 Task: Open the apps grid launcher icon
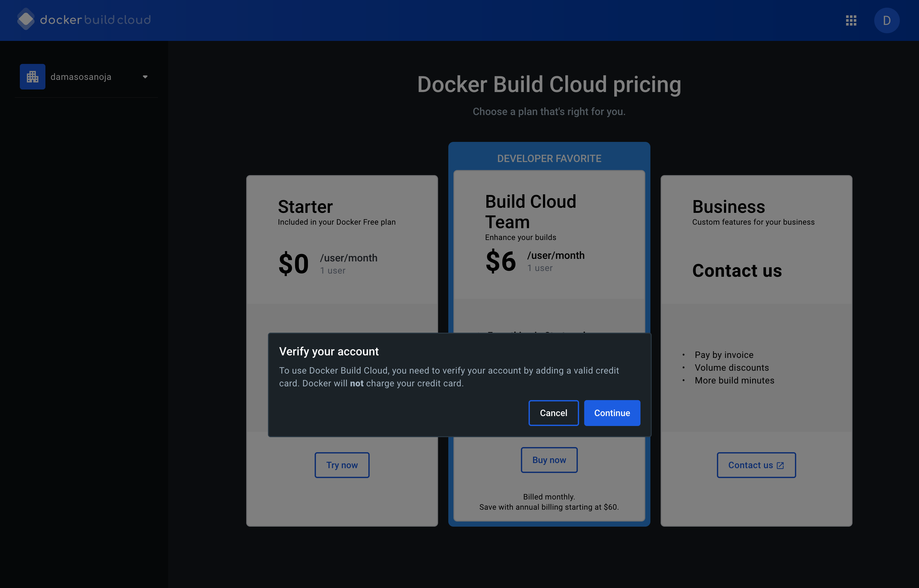tap(851, 20)
